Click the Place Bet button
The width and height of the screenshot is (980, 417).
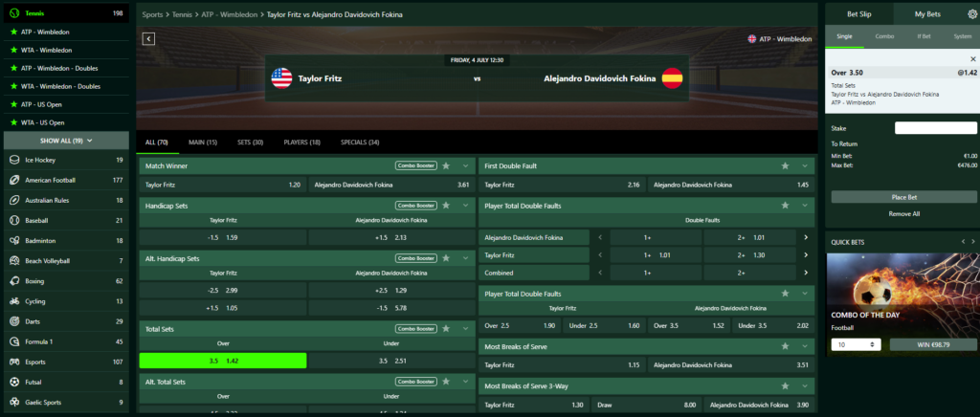pos(903,197)
